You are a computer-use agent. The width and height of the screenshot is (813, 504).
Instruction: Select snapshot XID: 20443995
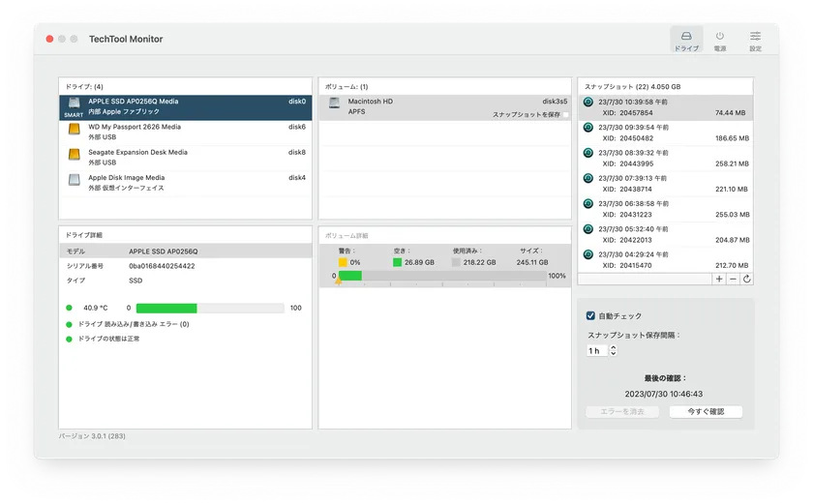tap(665, 159)
